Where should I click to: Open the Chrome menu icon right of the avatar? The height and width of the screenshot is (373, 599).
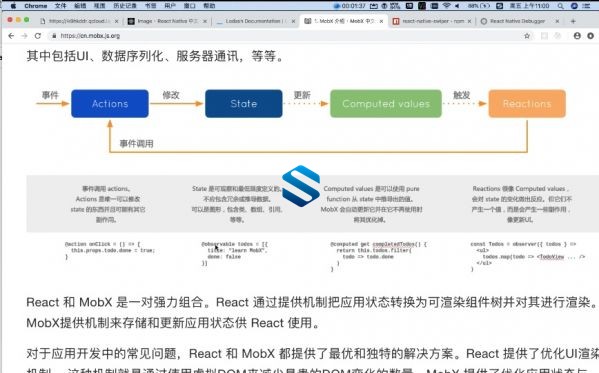pyautogui.click(x=591, y=36)
